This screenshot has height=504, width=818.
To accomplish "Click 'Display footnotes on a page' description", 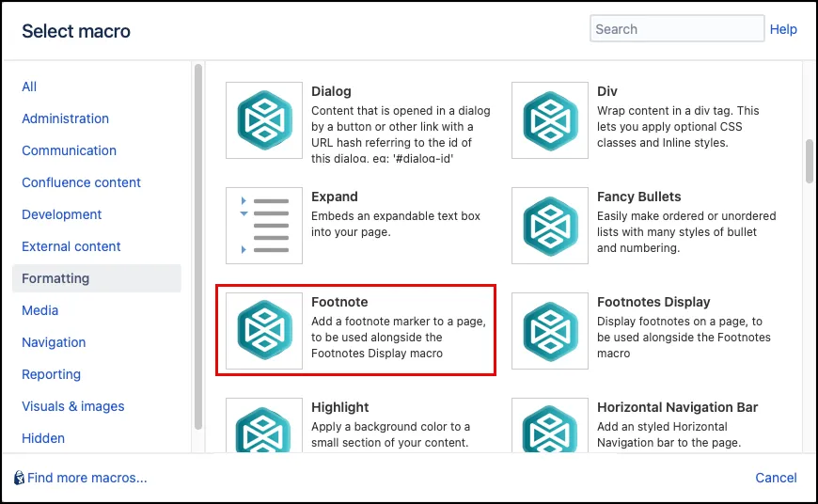I will 684,337.
